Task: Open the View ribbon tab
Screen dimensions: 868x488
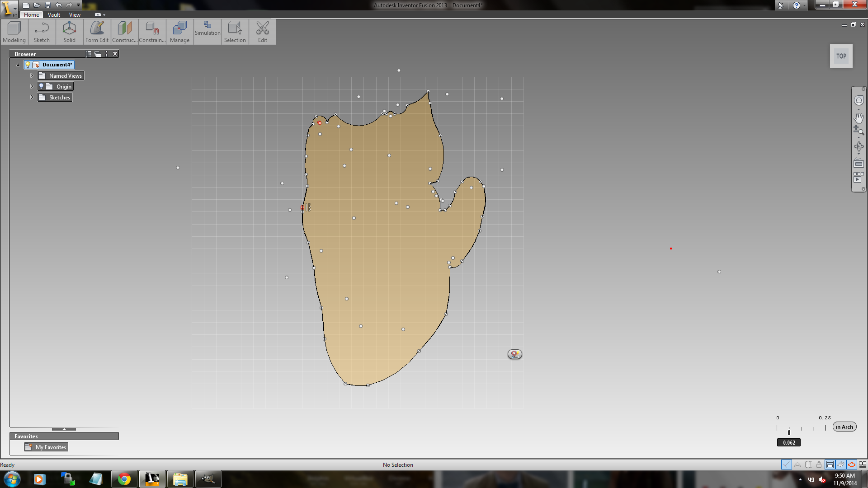Action: coord(75,14)
